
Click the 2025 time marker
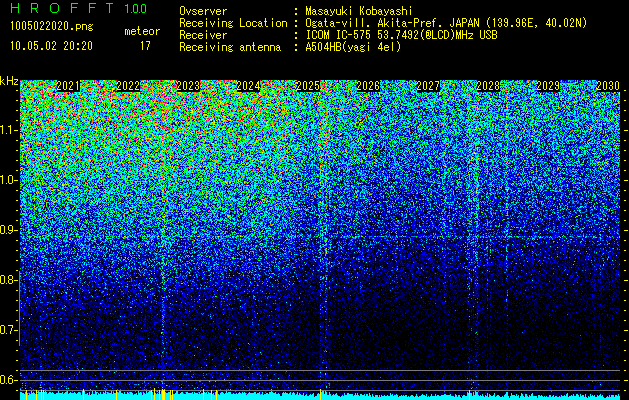[x=308, y=86]
